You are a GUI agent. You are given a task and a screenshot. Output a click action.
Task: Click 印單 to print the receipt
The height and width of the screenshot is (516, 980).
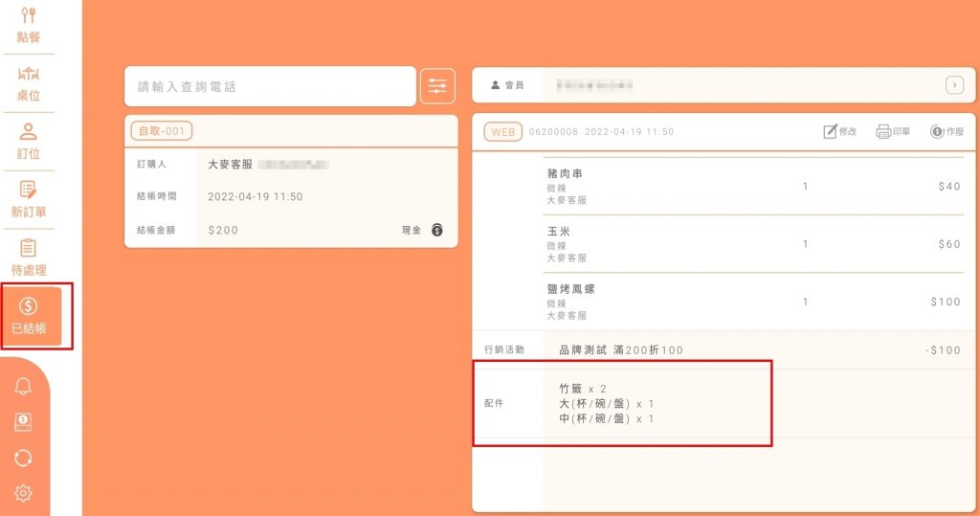click(x=892, y=132)
